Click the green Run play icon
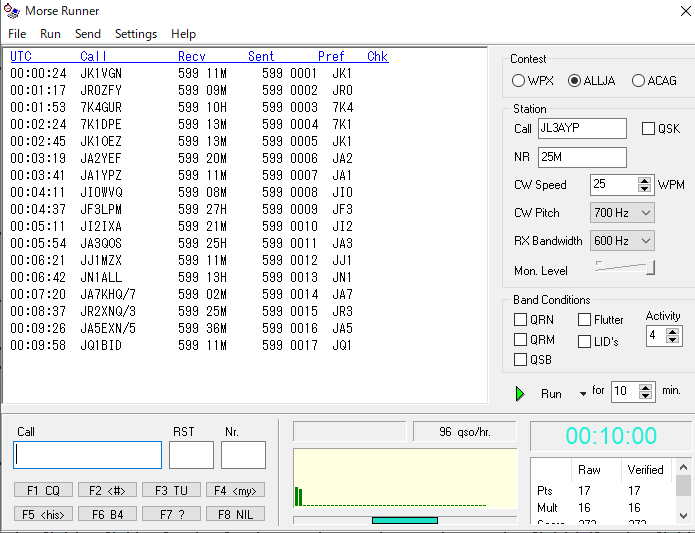The image size is (695, 533). tap(520, 393)
